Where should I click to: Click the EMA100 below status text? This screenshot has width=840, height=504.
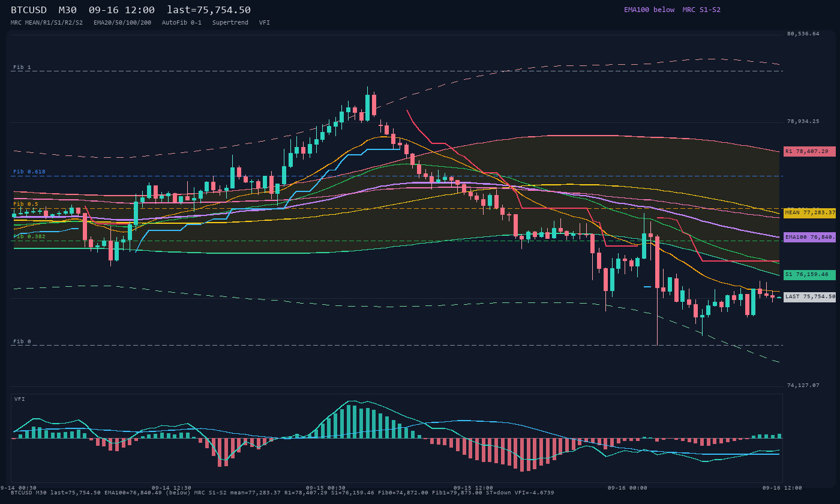coord(649,10)
